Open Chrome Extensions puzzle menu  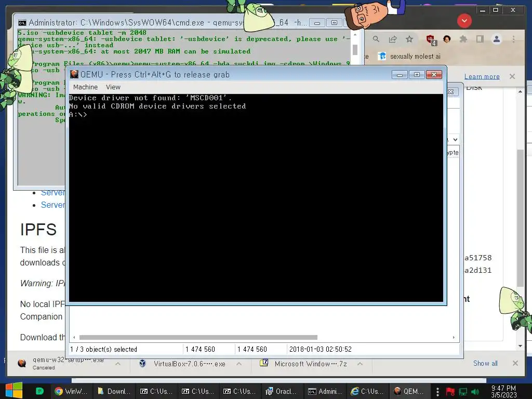[463, 39]
